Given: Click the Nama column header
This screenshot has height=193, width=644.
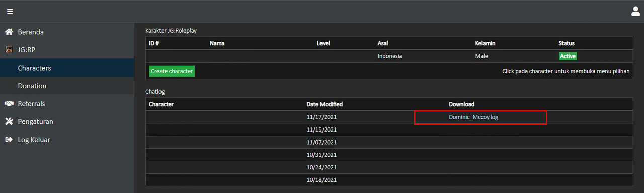Looking at the screenshot, I should pyautogui.click(x=217, y=43).
